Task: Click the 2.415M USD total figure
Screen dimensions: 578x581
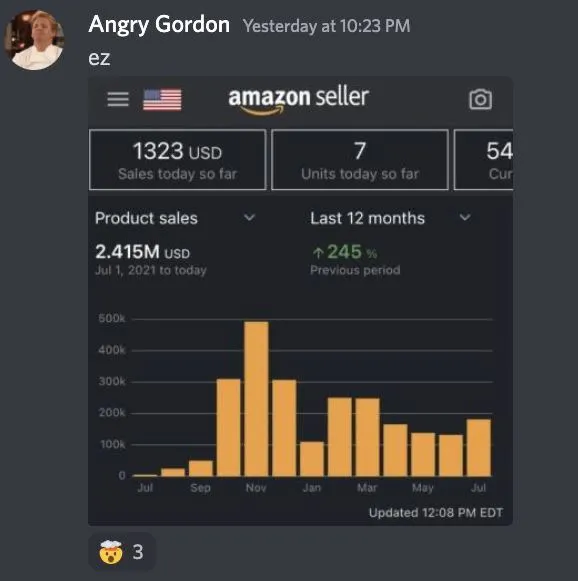Action: 143,252
